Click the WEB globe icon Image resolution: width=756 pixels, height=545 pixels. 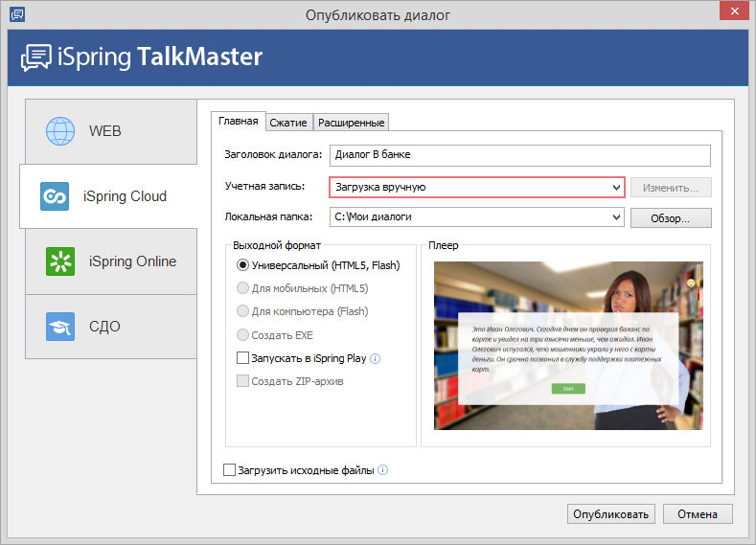[60, 131]
